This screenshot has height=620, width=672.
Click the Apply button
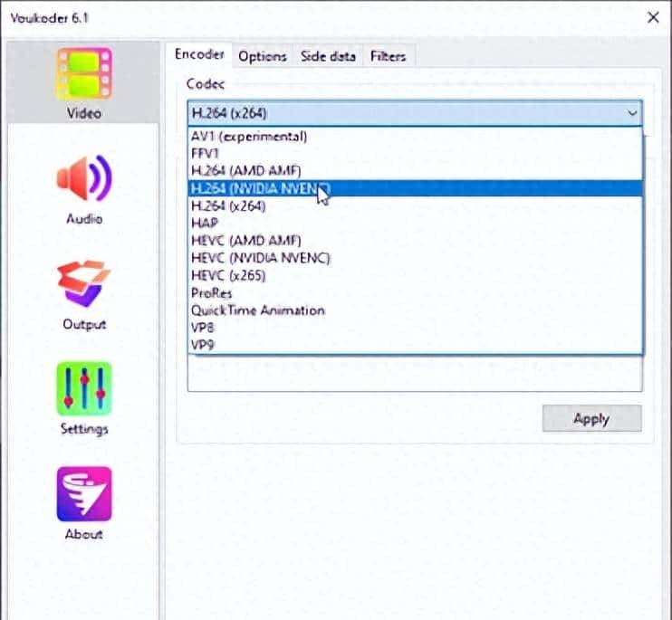tap(592, 418)
